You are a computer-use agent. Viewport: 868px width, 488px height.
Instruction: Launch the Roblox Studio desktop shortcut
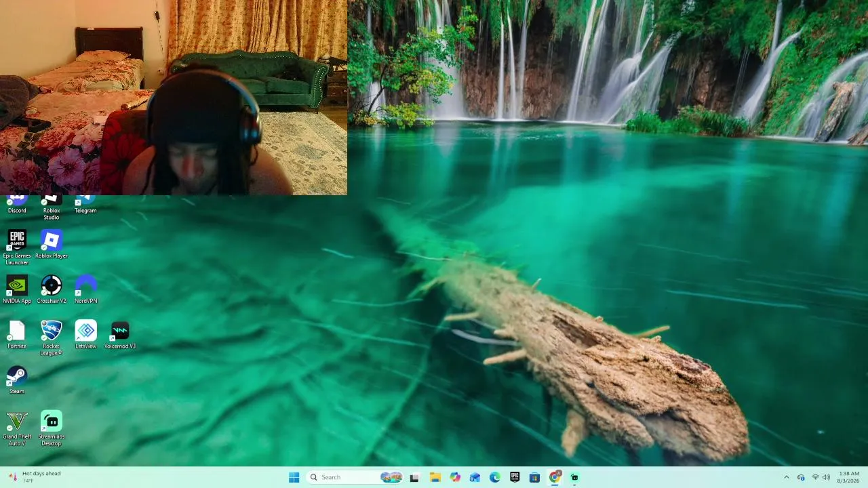(x=52, y=207)
